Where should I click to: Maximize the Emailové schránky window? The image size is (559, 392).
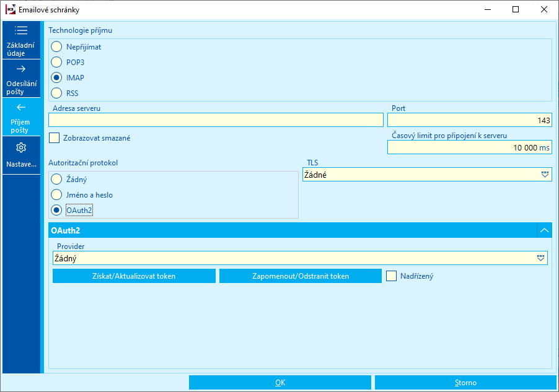pos(516,10)
